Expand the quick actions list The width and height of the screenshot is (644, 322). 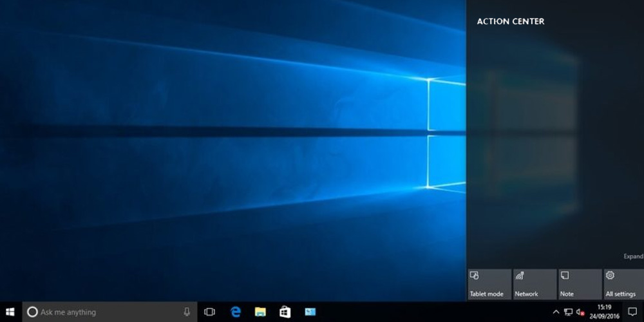click(633, 256)
